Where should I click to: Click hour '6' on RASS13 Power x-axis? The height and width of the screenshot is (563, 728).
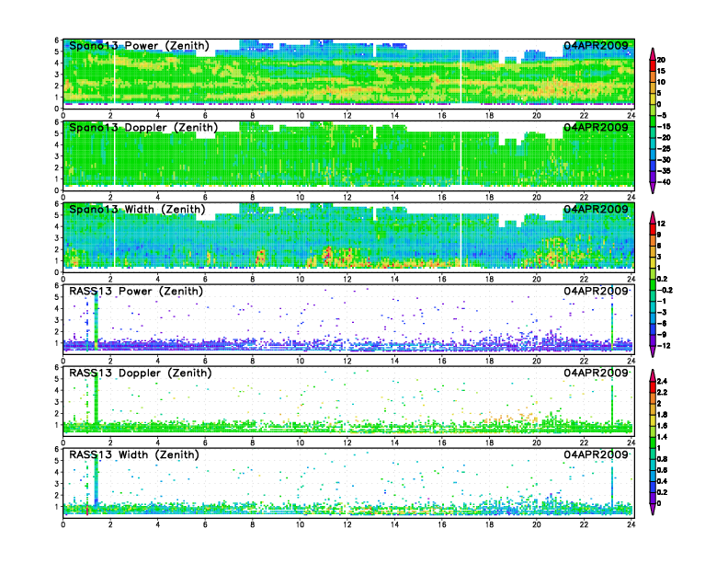205,361
